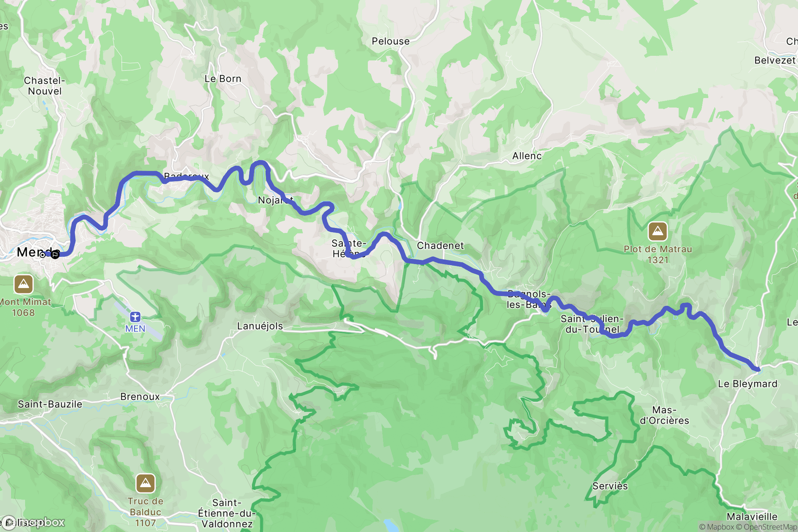Click the blue route endpoint near Le Bleymard
This screenshot has height=532, width=798.
pyautogui.click(x=757, y=369)
